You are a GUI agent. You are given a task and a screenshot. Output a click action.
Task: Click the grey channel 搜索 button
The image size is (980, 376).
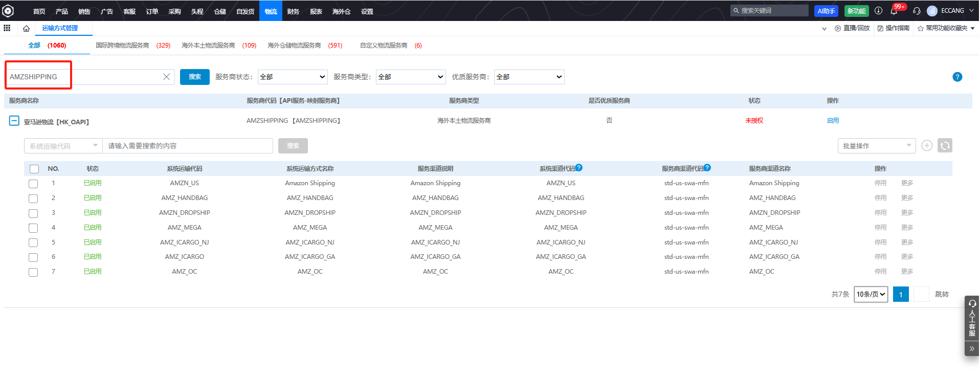coord(293,146)
